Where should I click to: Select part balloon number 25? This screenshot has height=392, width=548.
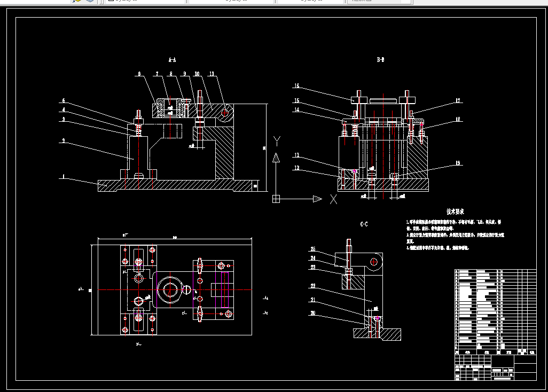313,249
